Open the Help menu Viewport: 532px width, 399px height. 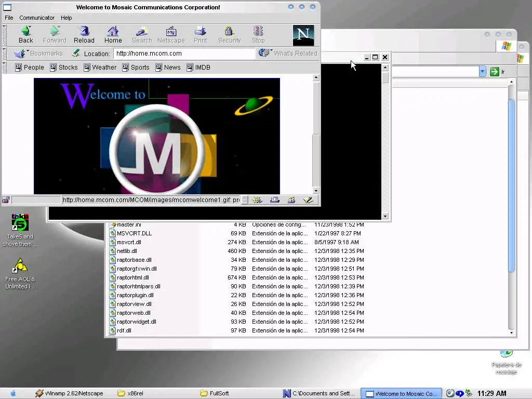click(66, 18)
